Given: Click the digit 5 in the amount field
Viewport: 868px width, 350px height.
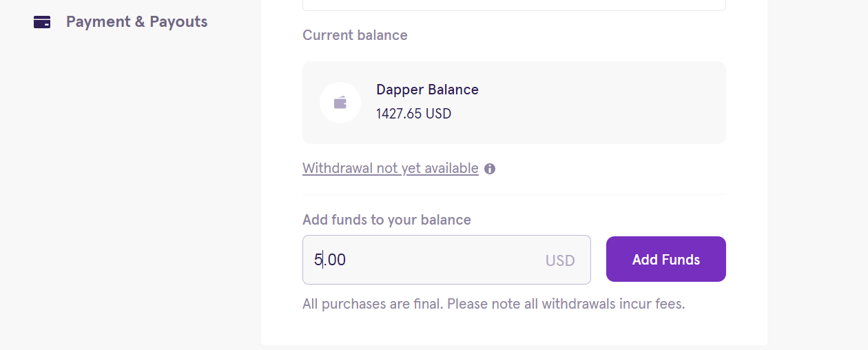Looking at the screenshot, I should click(318, 260).
